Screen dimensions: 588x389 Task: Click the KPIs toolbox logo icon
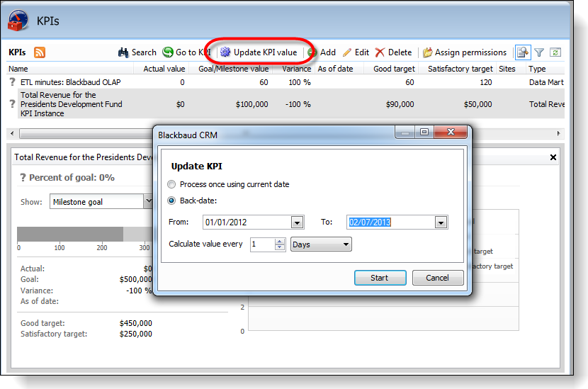click(18, 21)
